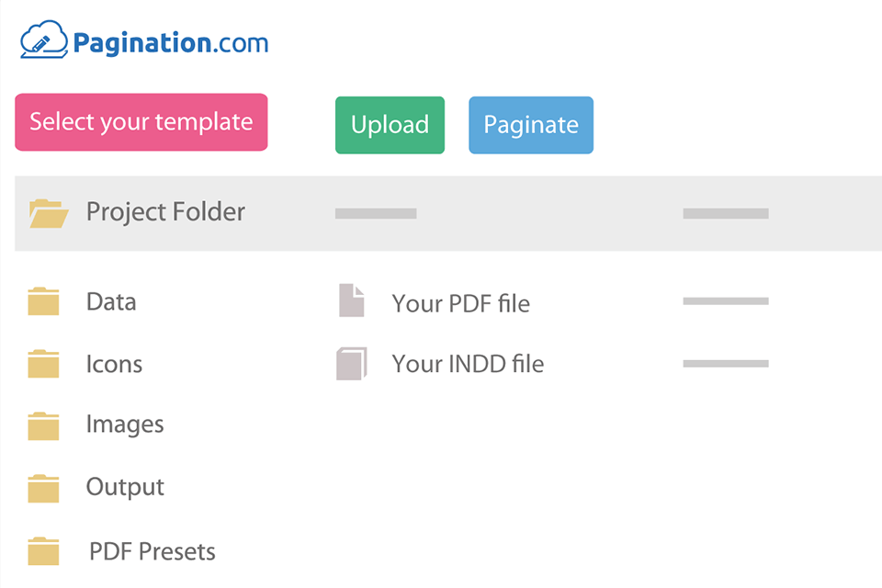The height and width of the screenshot is (588, 882).
Task: Select the Output folder name
Action: coord(125,487)
